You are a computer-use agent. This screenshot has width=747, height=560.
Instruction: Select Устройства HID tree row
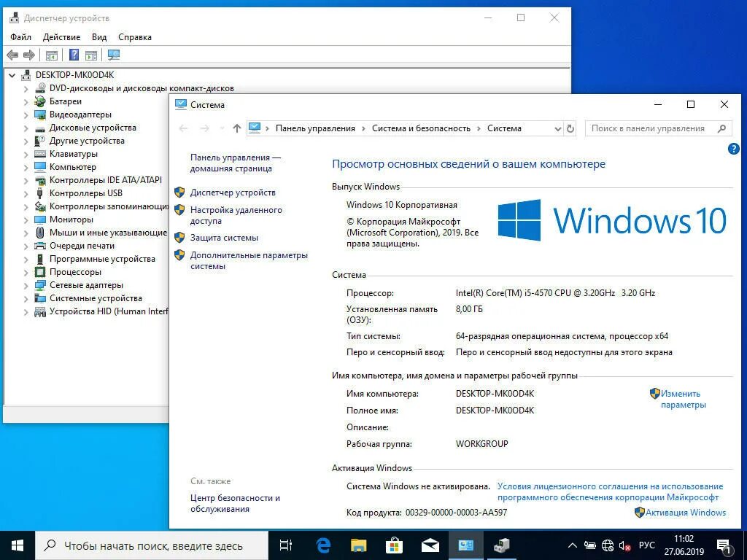point(109,311)
